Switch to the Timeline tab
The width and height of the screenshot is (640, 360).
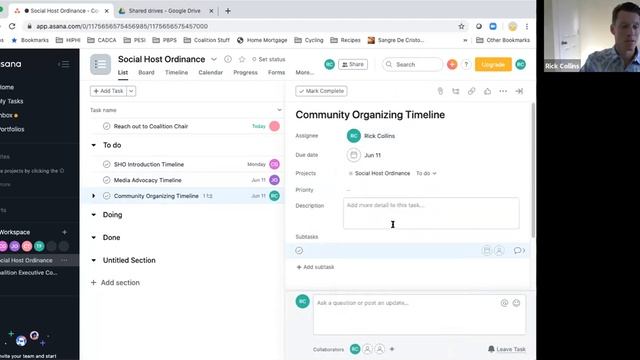[176, 72]
